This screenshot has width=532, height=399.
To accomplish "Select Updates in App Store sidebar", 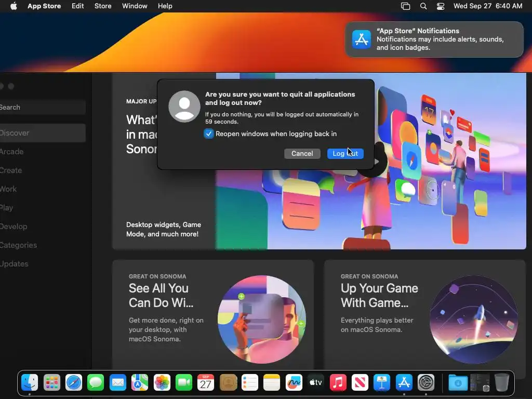I will [42, 263].
